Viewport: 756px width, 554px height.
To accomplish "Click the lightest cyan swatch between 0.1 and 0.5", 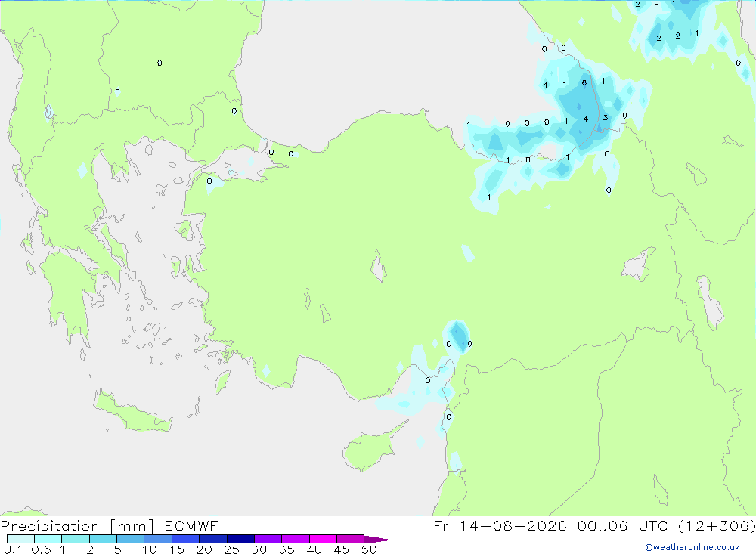I will (x=20, y=539).
